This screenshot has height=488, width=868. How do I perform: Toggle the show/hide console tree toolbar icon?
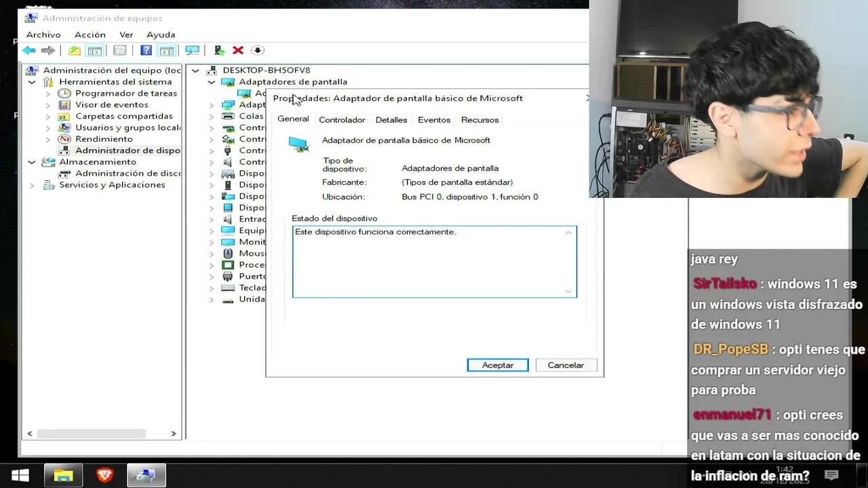pyautogui.click(x=95, y=50)
